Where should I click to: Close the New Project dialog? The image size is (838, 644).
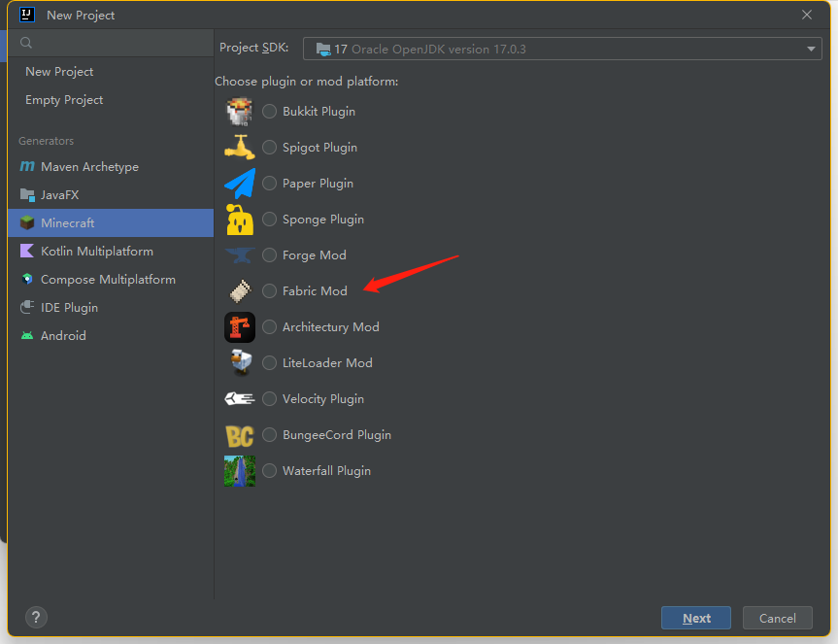tap(807, 15)
